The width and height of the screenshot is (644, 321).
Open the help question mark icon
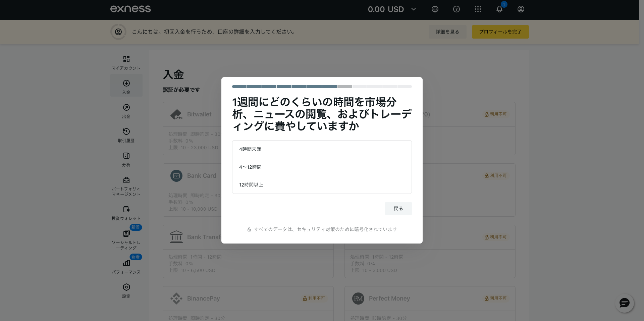(x=457, y=9)
